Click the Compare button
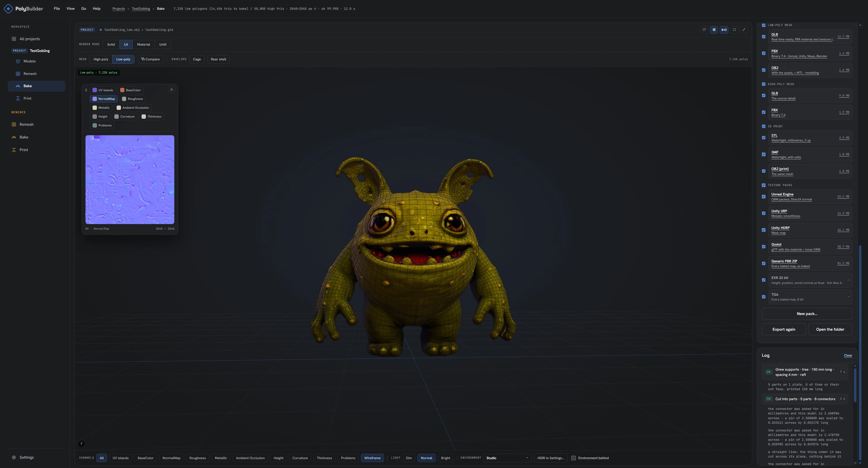 point(151,59)
